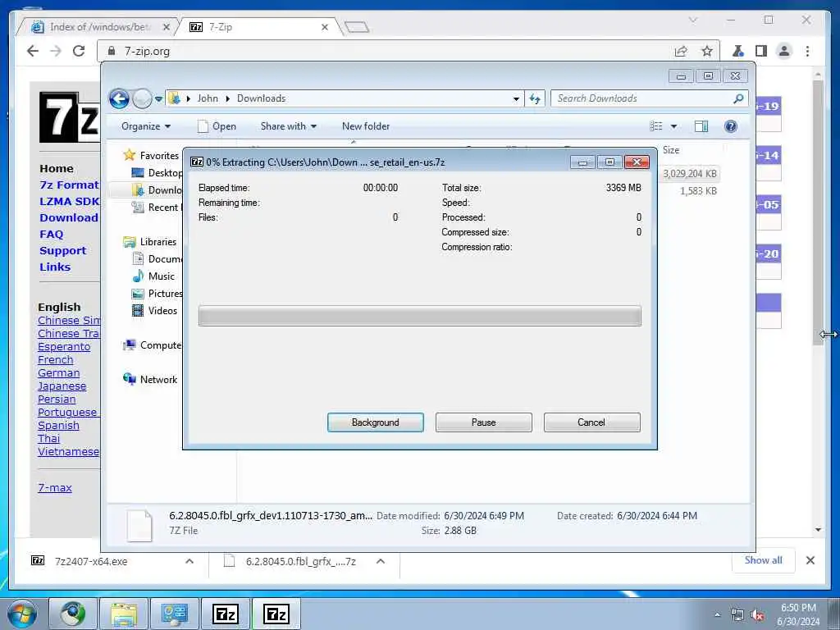Go back in Explorer window
This screenshot has width=840, height=630.
click(119, 98)
